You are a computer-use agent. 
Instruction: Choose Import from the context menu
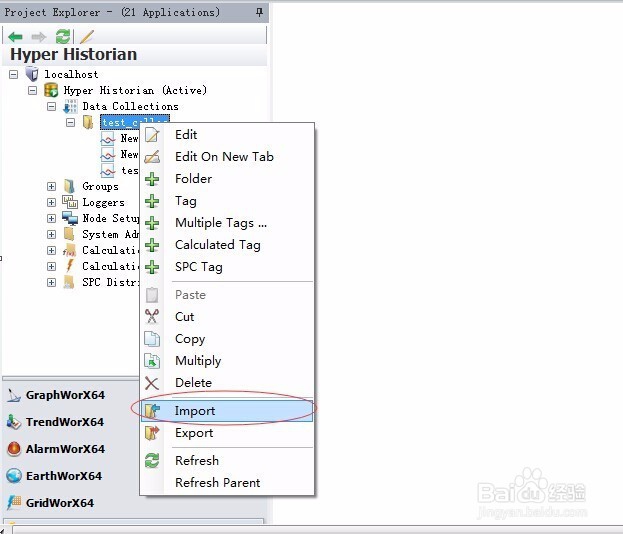pyautogui.click(x=227, y=411)
